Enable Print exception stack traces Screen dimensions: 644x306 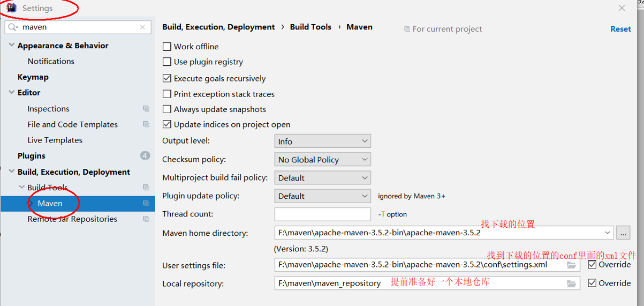click(167, 94)
